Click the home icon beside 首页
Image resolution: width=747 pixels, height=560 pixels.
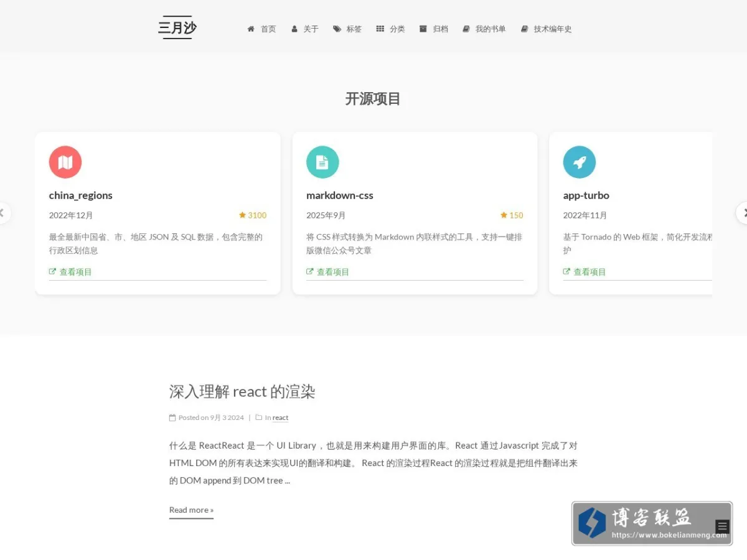(x=251, y=29)
